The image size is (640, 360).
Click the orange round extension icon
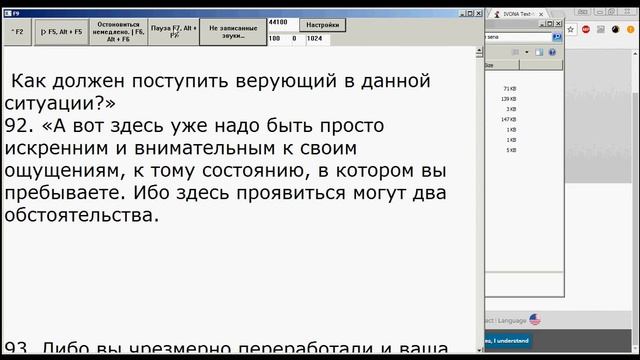[631, 29]
